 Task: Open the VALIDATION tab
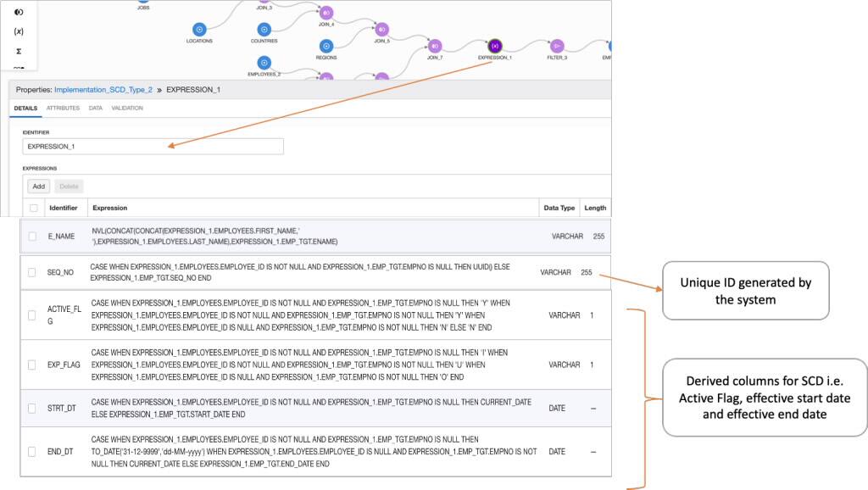pyautogui.click(x=127, y=108)
